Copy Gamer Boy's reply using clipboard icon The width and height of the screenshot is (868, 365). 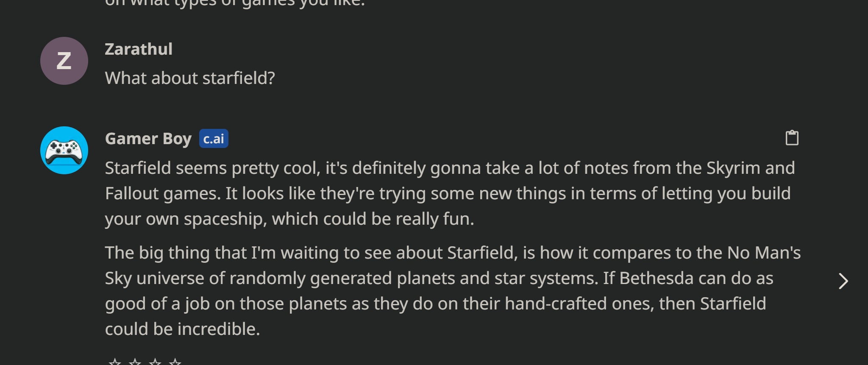pyautogui.click(x=792, y=138)
